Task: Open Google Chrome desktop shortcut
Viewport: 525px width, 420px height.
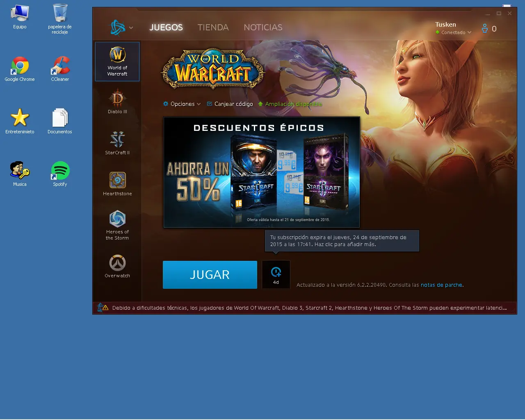Action: (20, 69)
